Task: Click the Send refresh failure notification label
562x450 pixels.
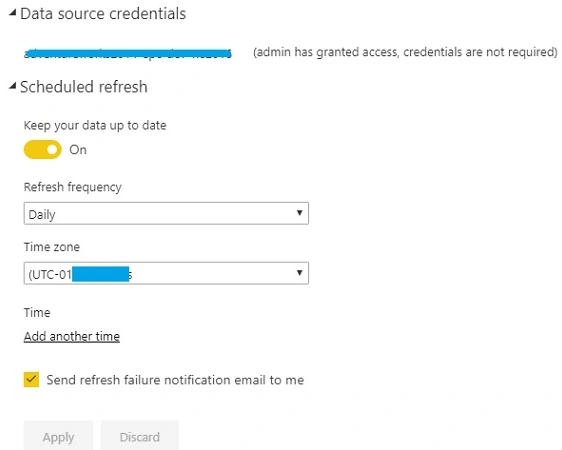Action: click(175, 380)
